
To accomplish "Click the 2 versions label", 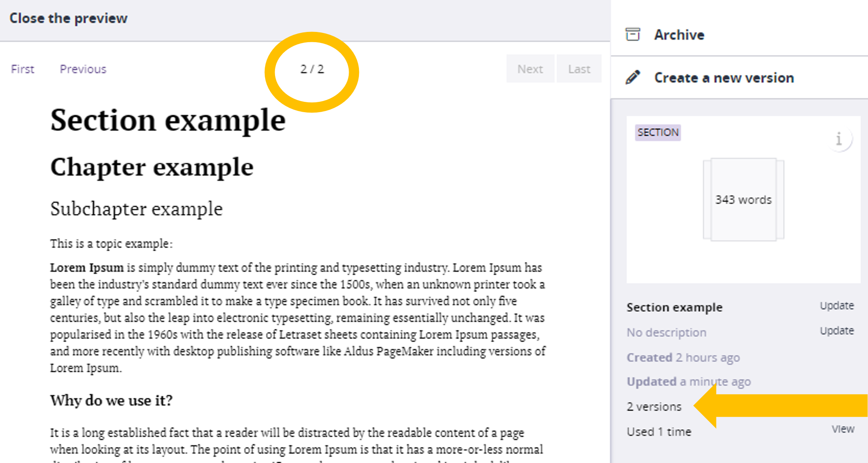I will click(654, 407).
